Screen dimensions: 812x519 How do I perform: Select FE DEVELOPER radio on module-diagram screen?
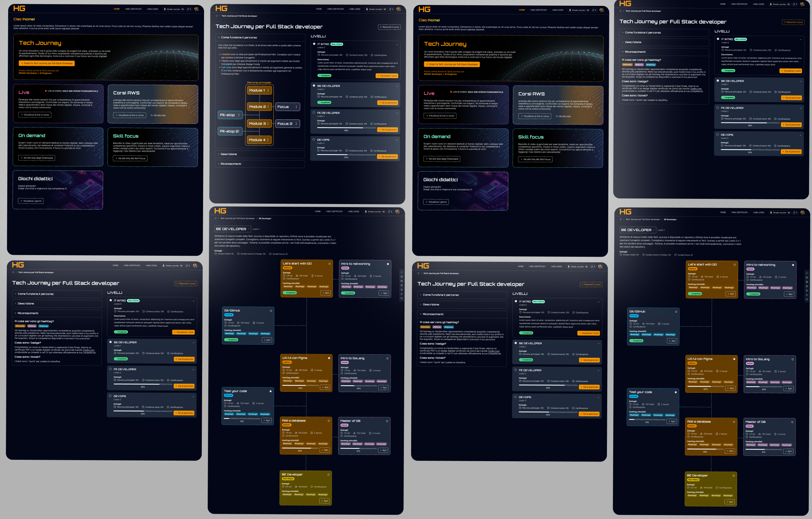(x=314, y=112)
